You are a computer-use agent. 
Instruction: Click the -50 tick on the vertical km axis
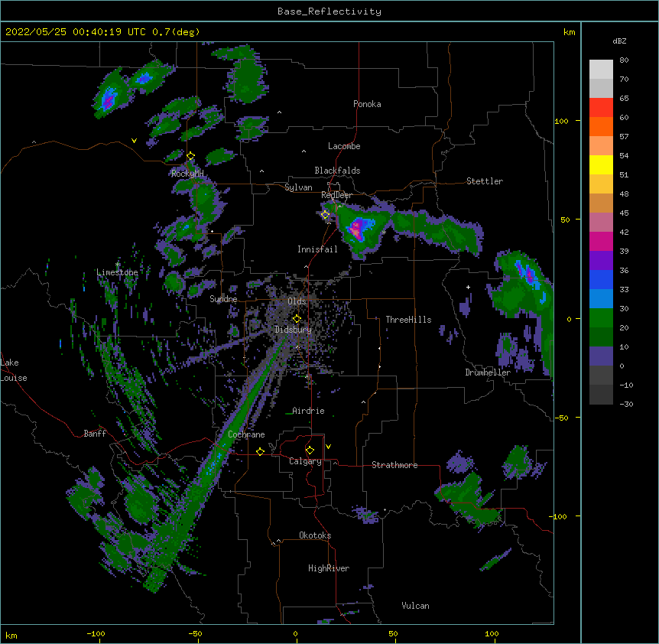pyautogui.click(x=562, y=418)
